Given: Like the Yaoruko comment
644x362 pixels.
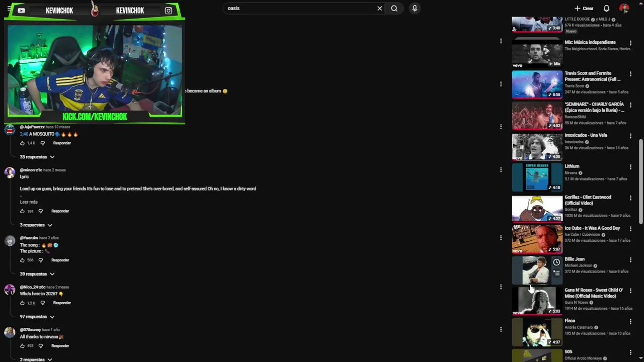Looking at the screenshot, I should (x=22, y=260).
